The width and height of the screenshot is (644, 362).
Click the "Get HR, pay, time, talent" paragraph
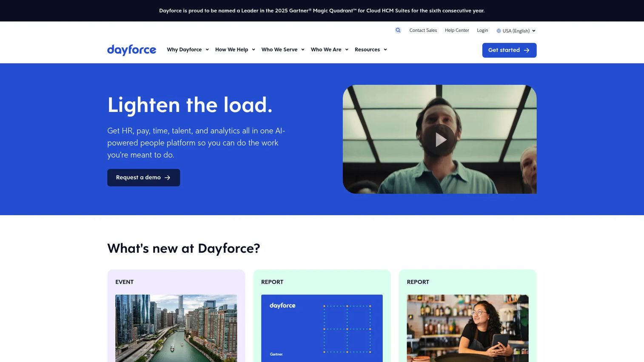(196, 143)
